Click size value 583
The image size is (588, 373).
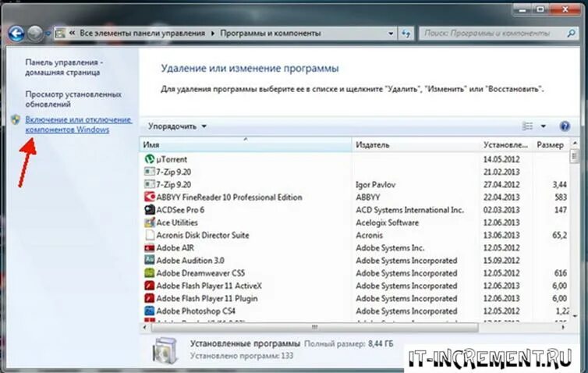pyautogui.click(x=561, y=197)
